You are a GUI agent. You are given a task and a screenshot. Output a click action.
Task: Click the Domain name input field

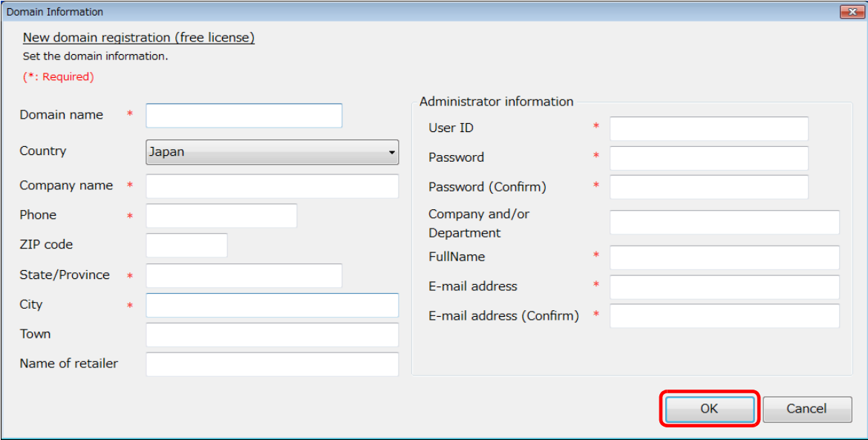coord(244,116)
